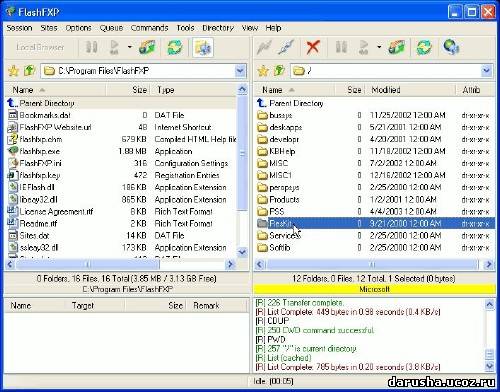The image size is (500, 392).
Task: Click log pane scrollbar up arrow
Action: (489, 304)
